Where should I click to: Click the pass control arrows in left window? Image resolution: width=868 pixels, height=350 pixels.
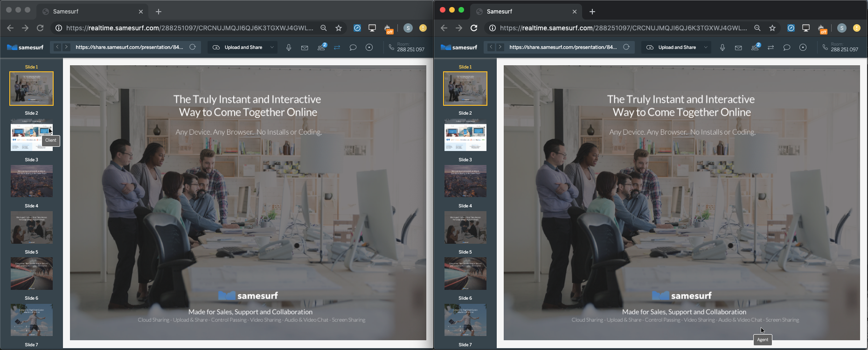(337, 48)
